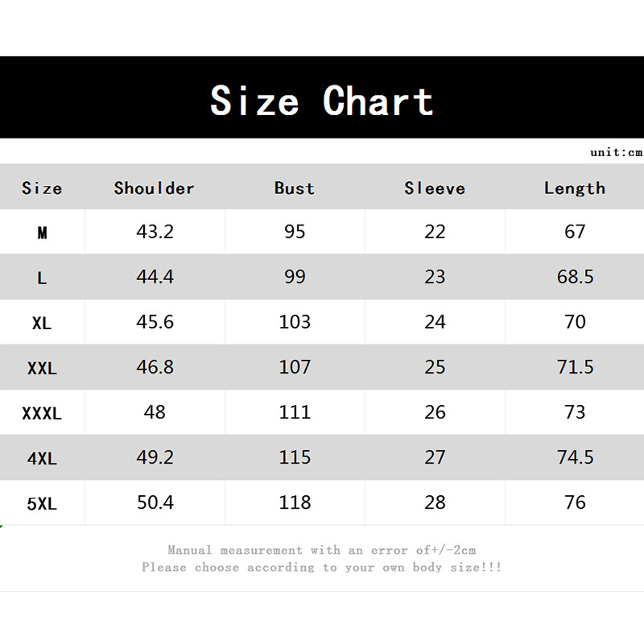Viewport: 644px width, 644px height.
Task: Select the M size row label
Action: point(42,233)
